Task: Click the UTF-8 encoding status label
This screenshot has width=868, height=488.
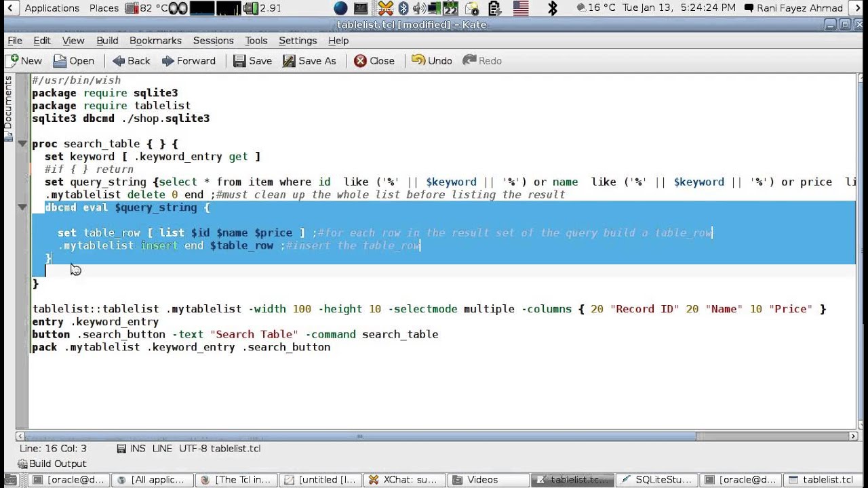Action: (193, 448)
